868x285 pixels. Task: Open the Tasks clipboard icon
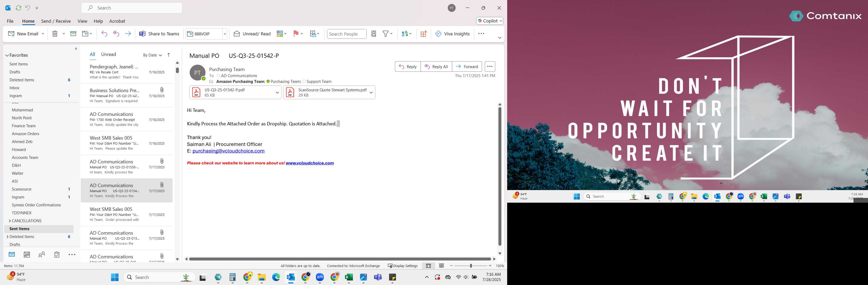click(x=57, y=255)
